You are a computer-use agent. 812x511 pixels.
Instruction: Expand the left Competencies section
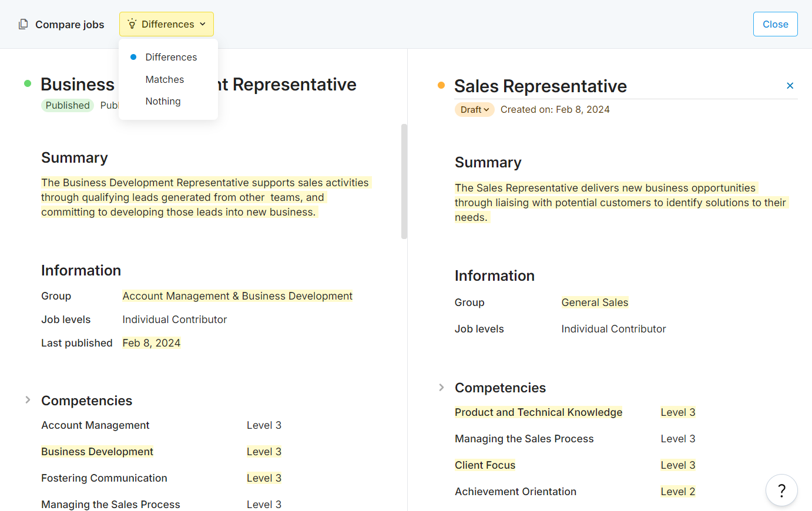tap(27, 399)
